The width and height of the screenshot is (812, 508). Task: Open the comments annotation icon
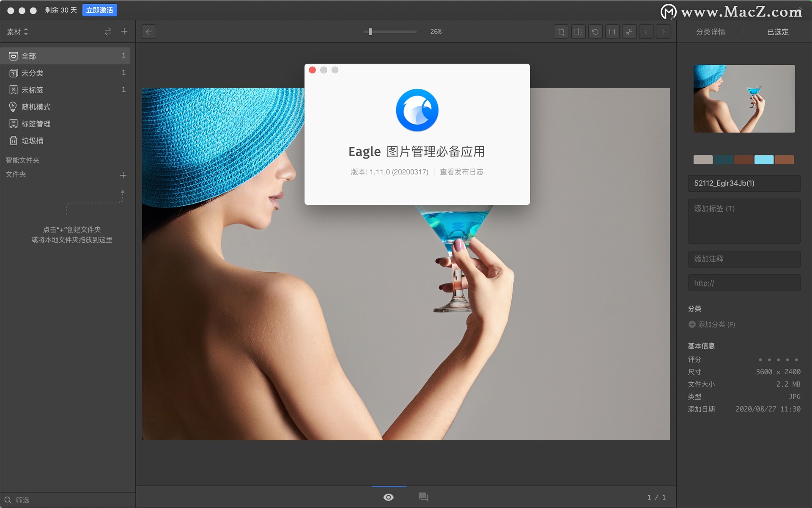tap(423, 497)
